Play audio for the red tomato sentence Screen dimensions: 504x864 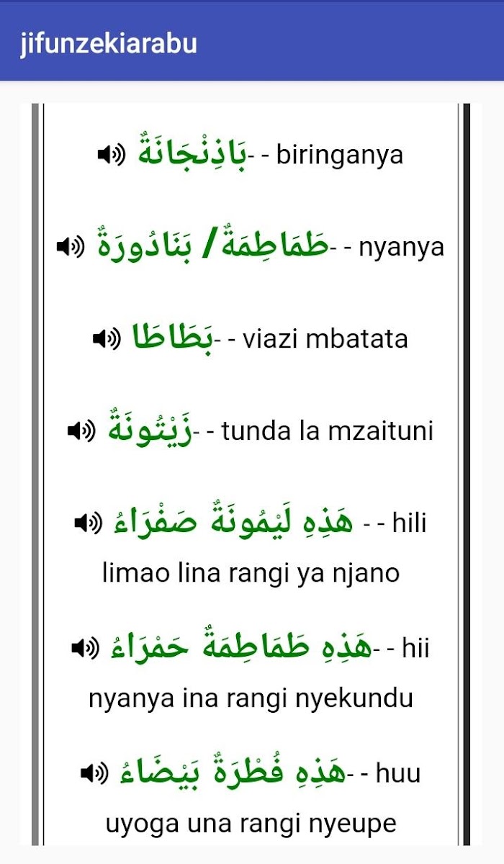coord(85,649)
